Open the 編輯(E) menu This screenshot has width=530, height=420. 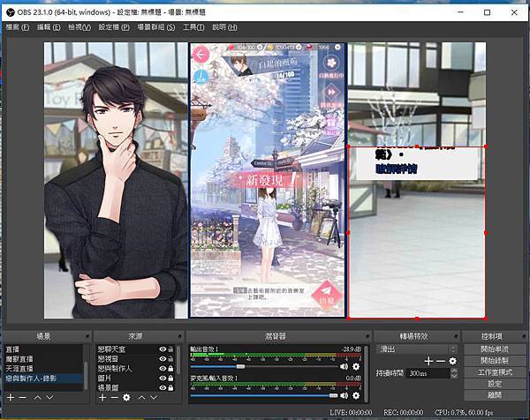coord(49,27)
